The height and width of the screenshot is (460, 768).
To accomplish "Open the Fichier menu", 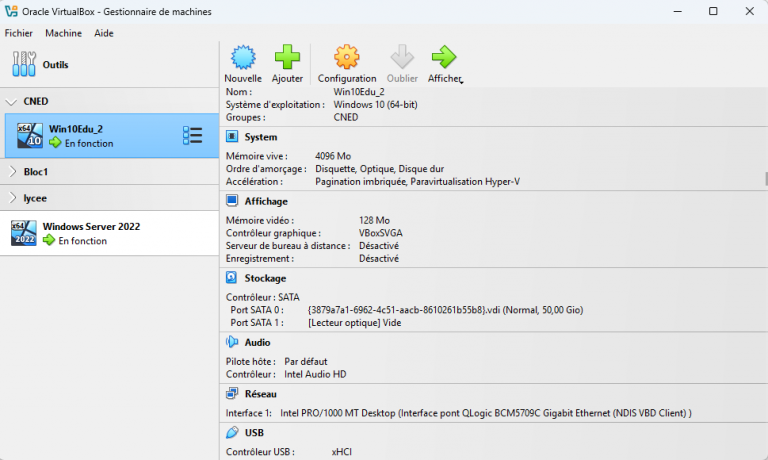I will (19, 33).
